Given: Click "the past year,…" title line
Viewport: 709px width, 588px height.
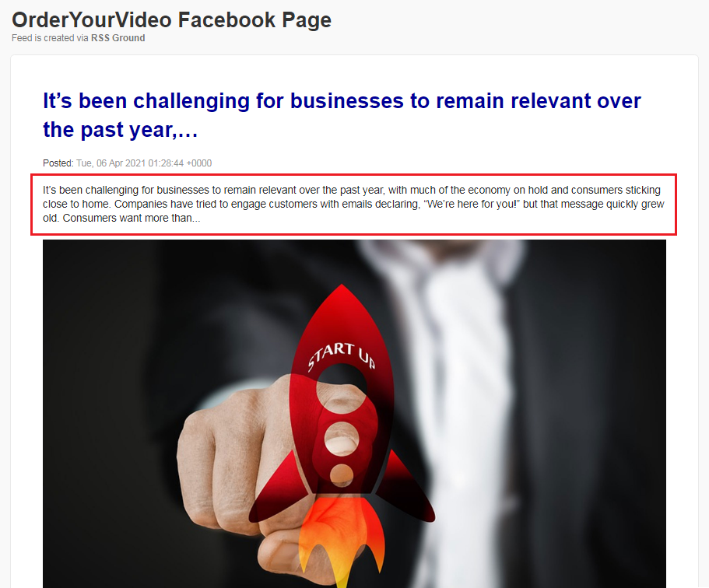Looking at the screenshot, I should tap(121, 130).
